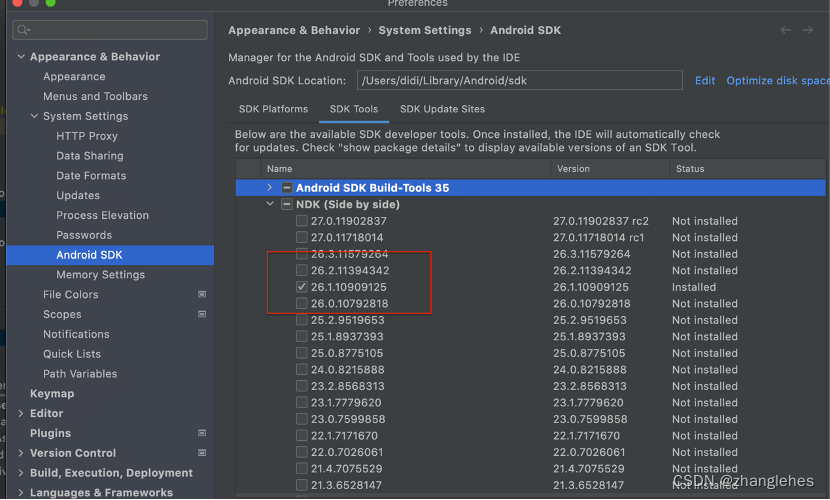Click Appearance & Behavior breadcrumb
Image resolution: width=830 pixels, height=500 pixels.
pyautogui.click(x=294, y=30)
